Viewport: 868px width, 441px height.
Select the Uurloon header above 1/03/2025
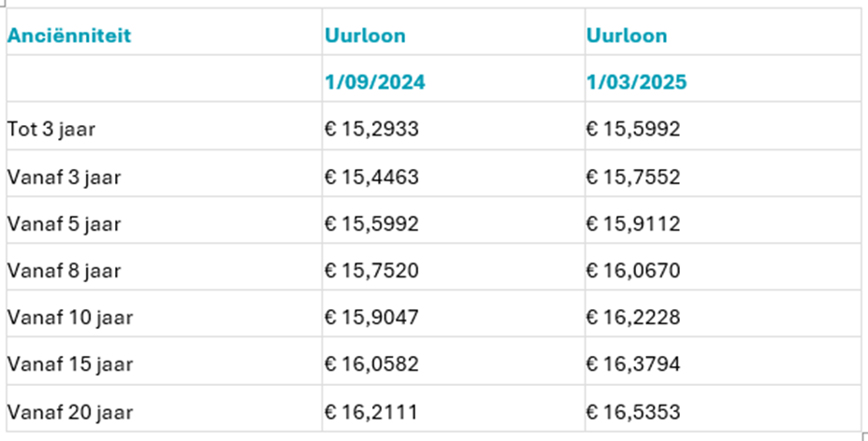(x=628, y=36)
